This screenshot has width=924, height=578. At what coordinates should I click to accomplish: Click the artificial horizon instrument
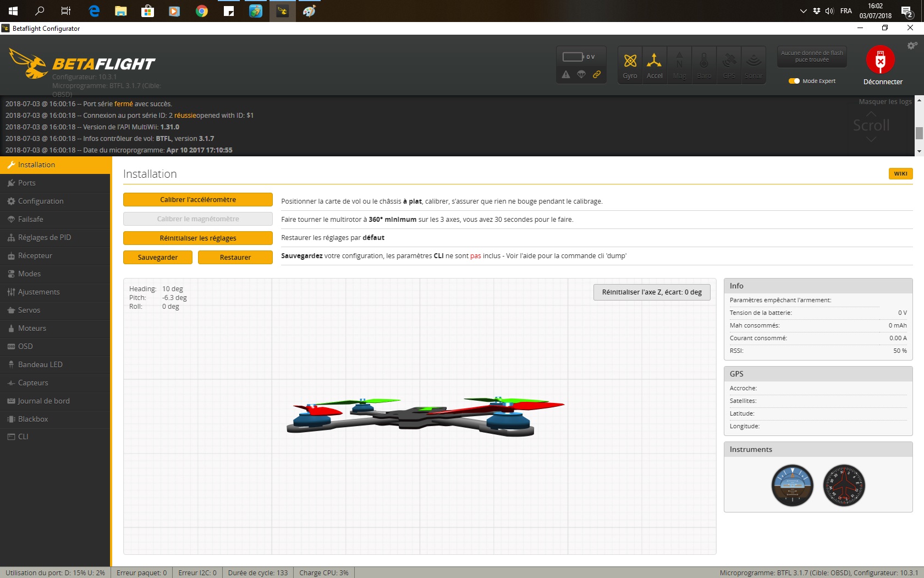click(793, 485)
